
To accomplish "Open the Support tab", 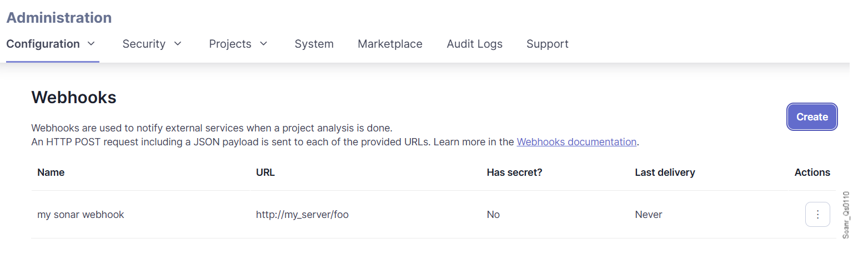I will (x=547, y=44).
